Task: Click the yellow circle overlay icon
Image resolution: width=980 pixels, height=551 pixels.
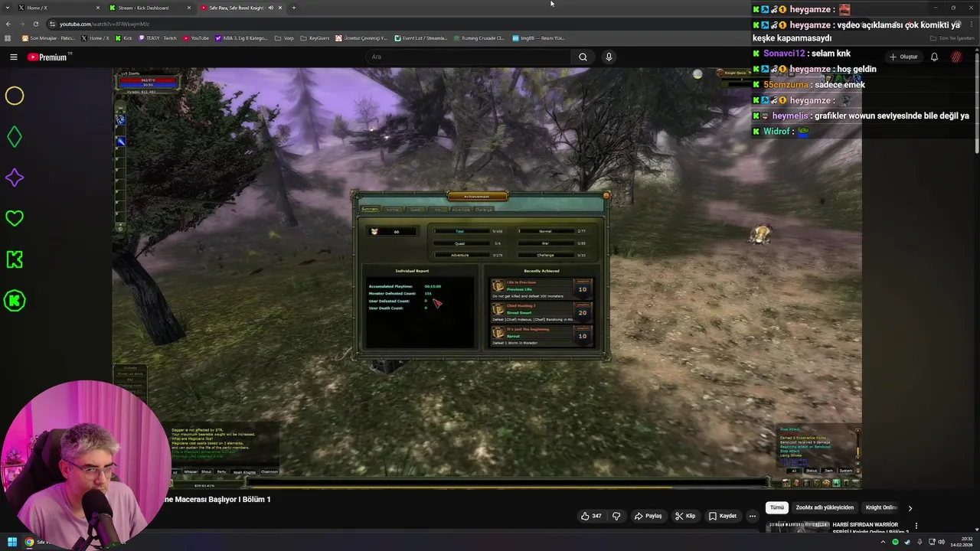Action: pos(15,96)
